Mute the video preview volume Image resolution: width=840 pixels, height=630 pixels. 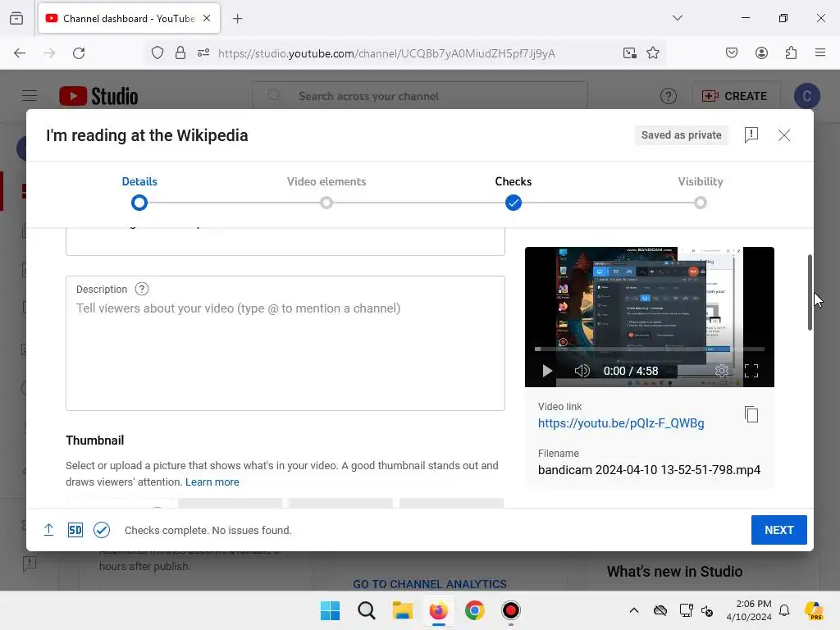tap(582, 371)
